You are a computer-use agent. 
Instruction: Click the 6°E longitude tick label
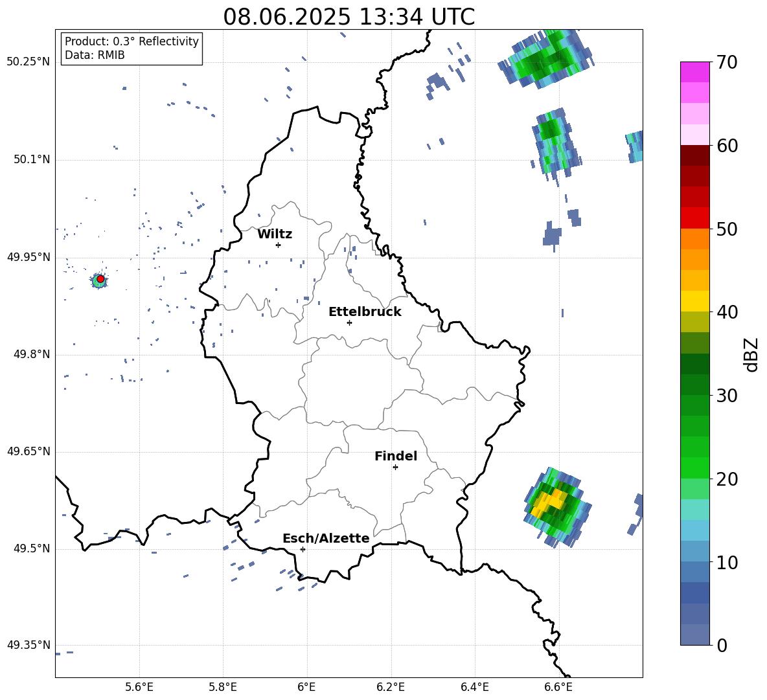(x=306, y=687)
